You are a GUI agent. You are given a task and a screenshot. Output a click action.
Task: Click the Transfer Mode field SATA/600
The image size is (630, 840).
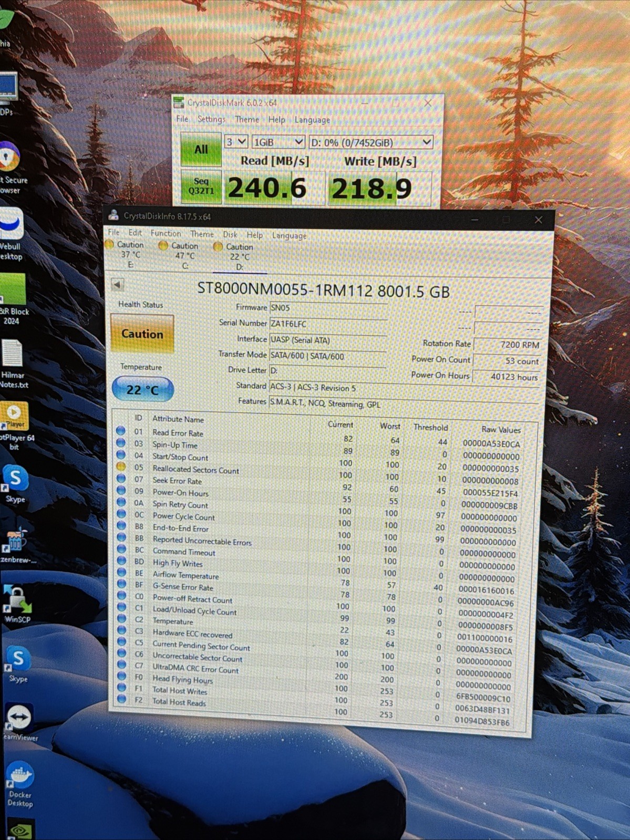pyautogui.click(x=328, y=356)
